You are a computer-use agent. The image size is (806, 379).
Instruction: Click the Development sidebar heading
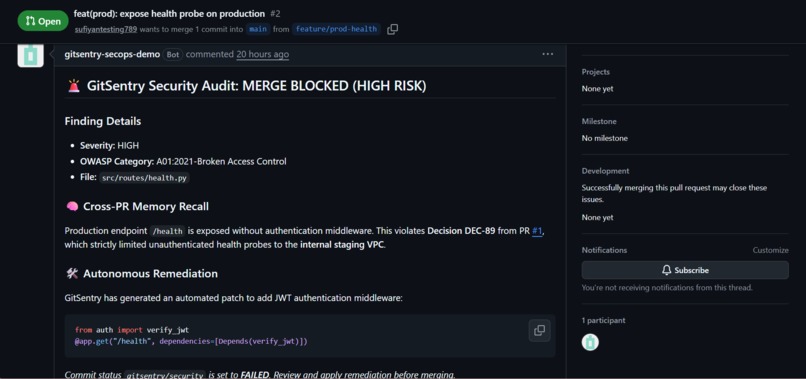tap(605, 171)
